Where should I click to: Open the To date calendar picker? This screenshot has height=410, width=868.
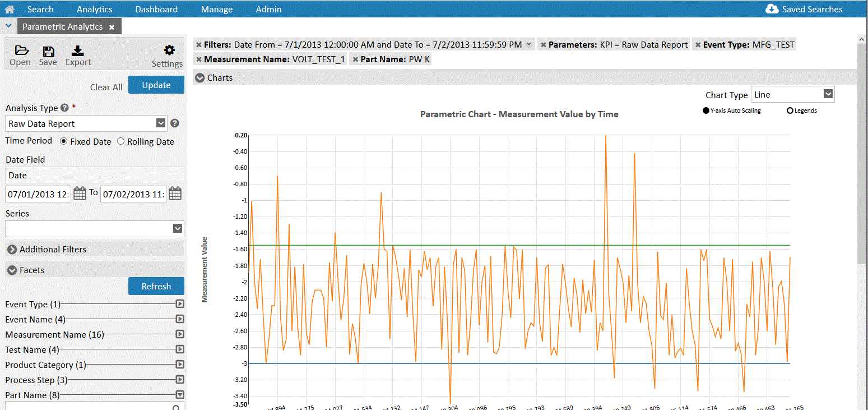175,194
